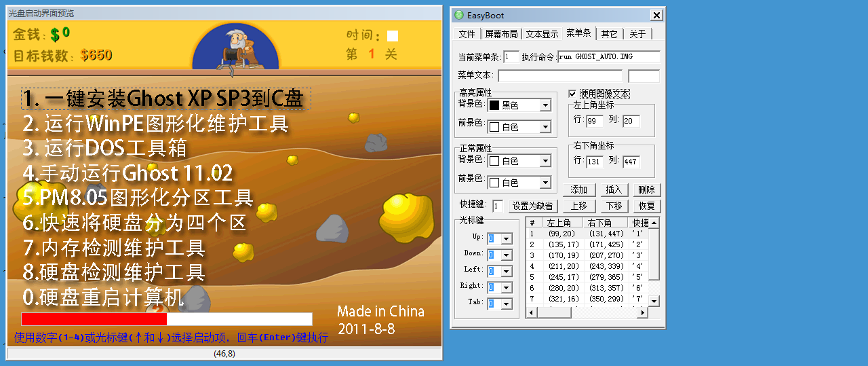Expand highlight 背景色 黑色 dropdown
Screen dimensions: 868x366
[x=545, y=105]
